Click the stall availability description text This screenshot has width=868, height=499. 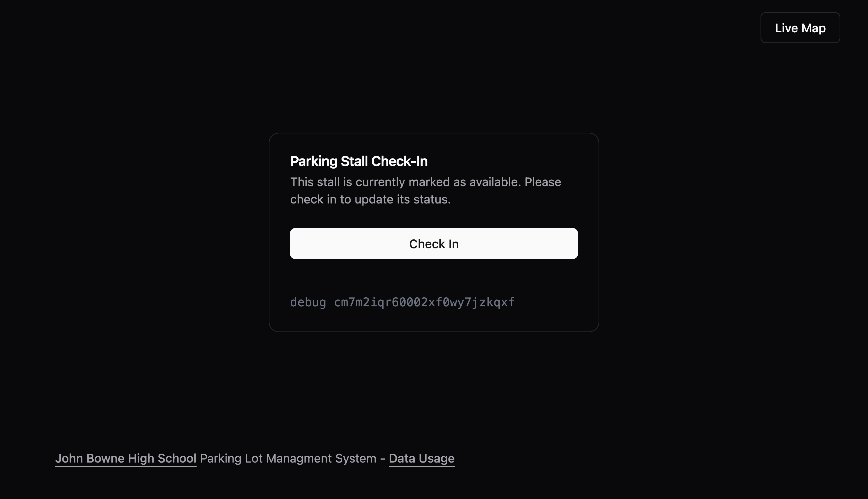pyautogui.click(x=425, y=190)
